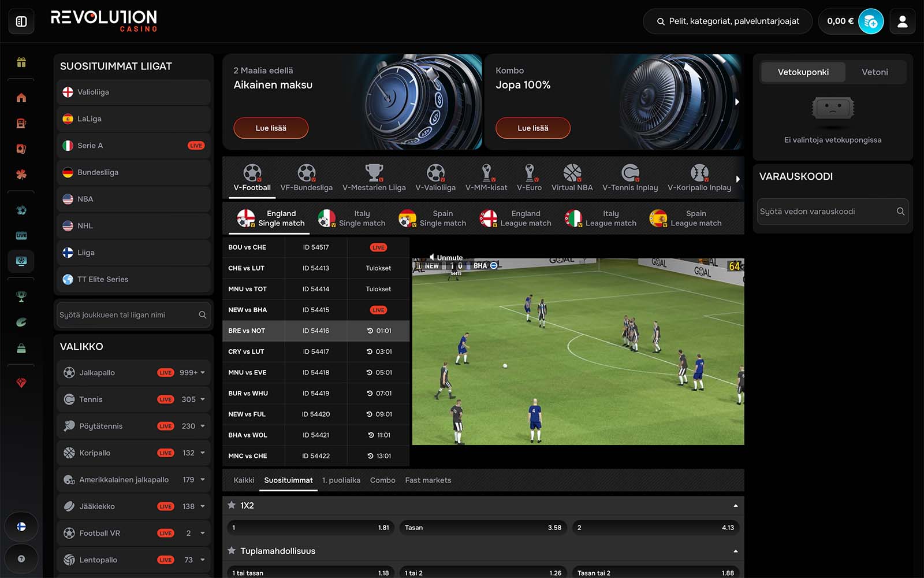Expand the Jalkapallo menu dropdown
924x578 pixels.
[203, 373]
